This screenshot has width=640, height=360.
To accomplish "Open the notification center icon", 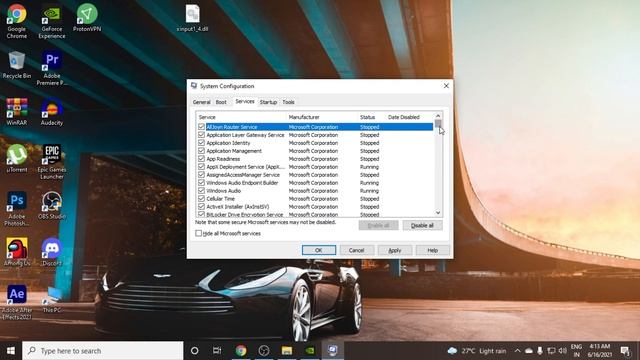I will pos(625,351).
